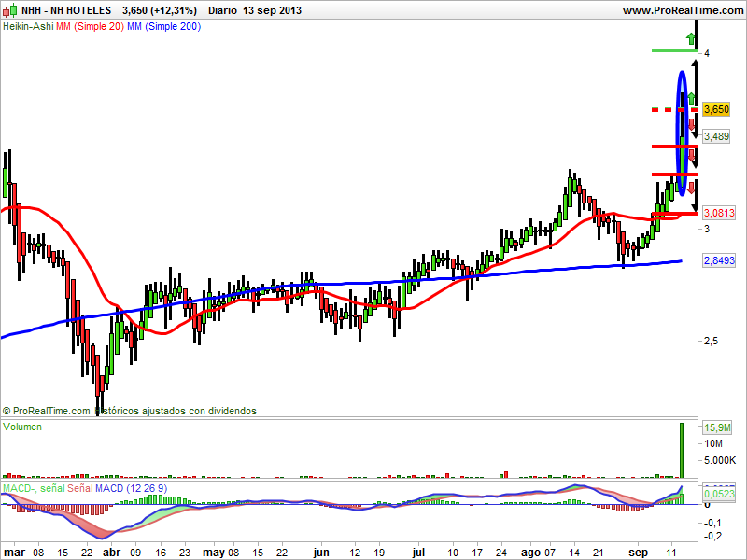Select the Diario timeframe label
Image resolution: width=747 pixels, height=560 pixels.
(222, 10)
